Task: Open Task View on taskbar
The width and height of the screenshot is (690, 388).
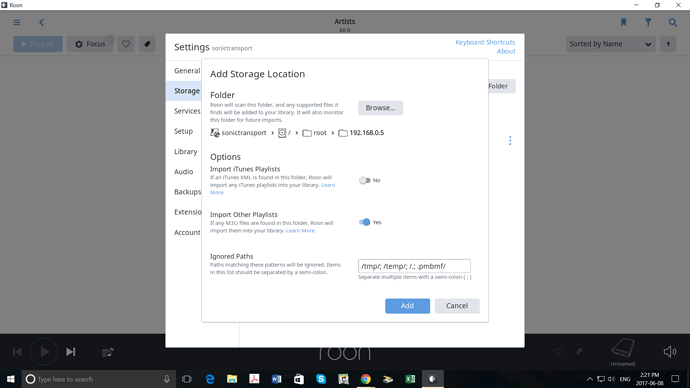Action: point(187,379)
